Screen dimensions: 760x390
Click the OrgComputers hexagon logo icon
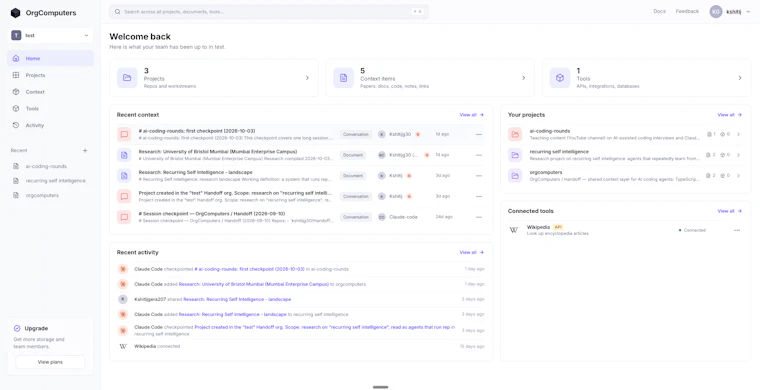(16, 13)
